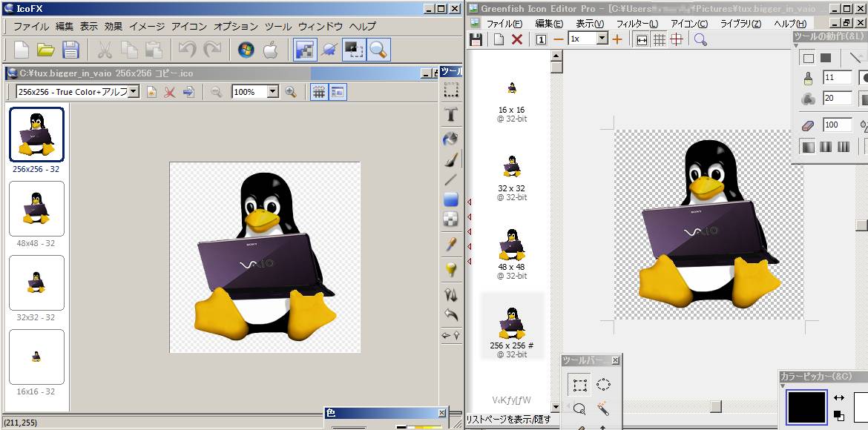The width and height of the screenshot is (868, 430).
Task: Toggle the selection-overlay icon in IcoFX toolbar
Action: (x=354, y=50)
